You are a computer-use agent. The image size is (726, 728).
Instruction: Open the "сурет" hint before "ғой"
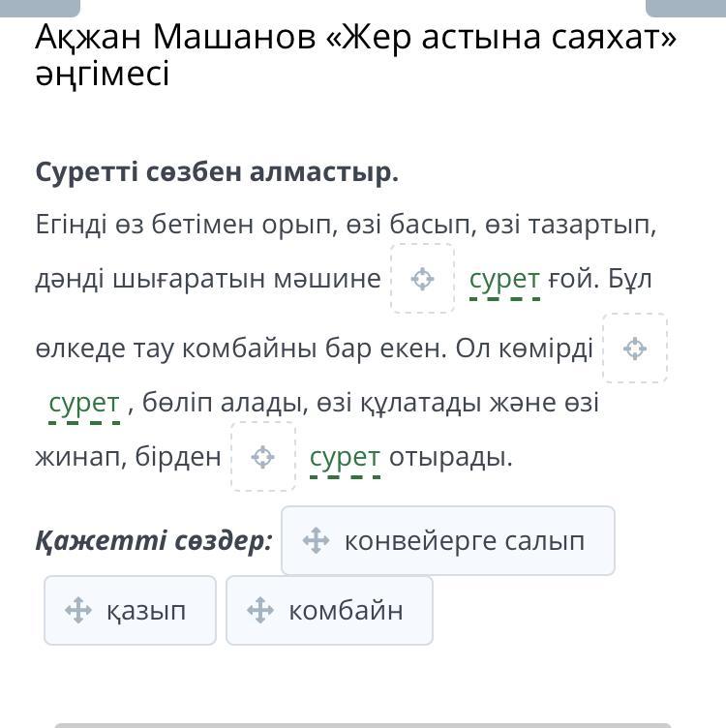[x=504, y=279]
